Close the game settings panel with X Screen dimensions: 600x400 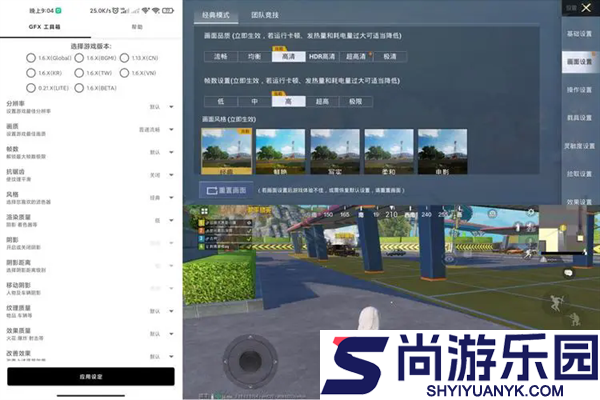pos(586,8)
